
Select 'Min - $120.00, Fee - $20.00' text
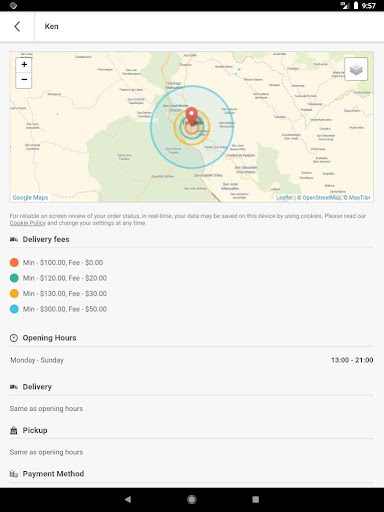click(65, 278)
